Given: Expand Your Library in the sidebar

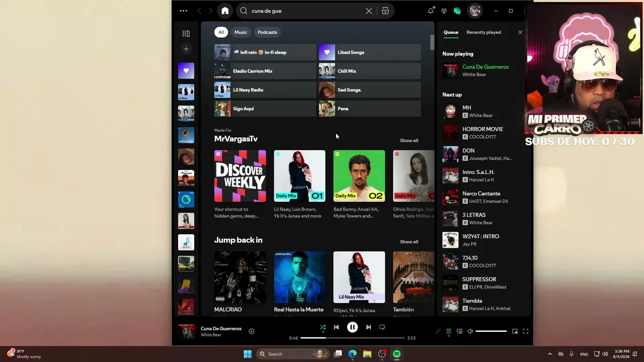Looking at the screenshot, I should (186, 33).
